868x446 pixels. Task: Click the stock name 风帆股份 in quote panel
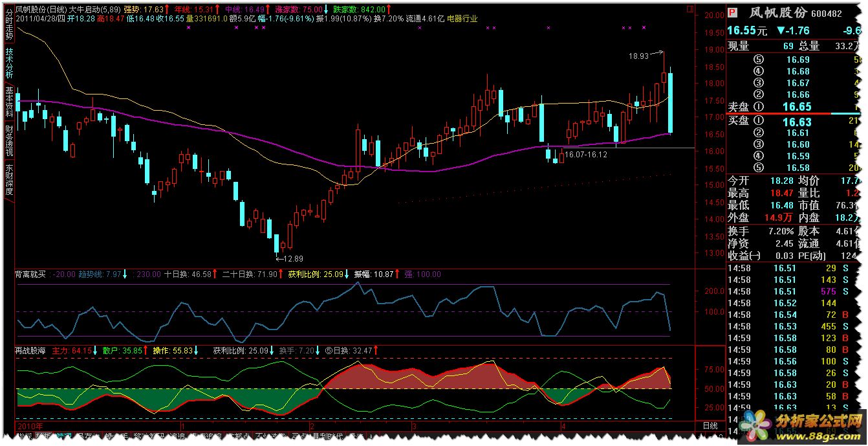(777, 13)
